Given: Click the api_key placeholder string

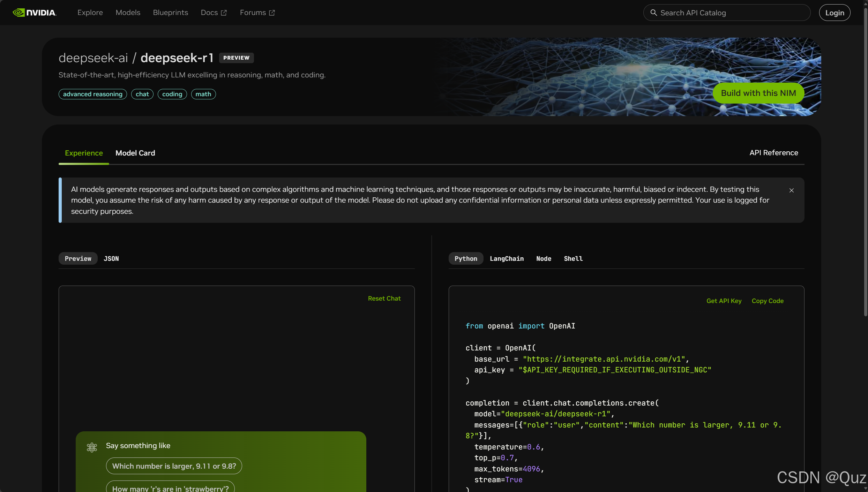Looking at the screenshot, I should click(x=615, y=370).
